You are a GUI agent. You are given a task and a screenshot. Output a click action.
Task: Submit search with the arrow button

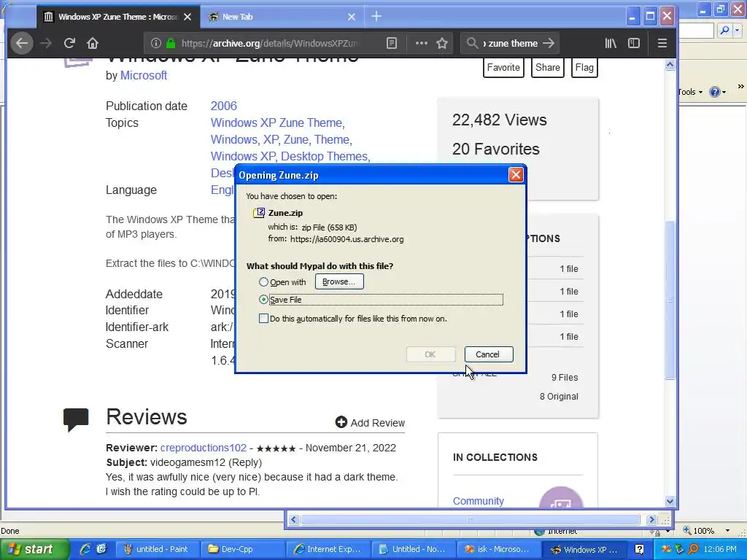click(549, 43)
